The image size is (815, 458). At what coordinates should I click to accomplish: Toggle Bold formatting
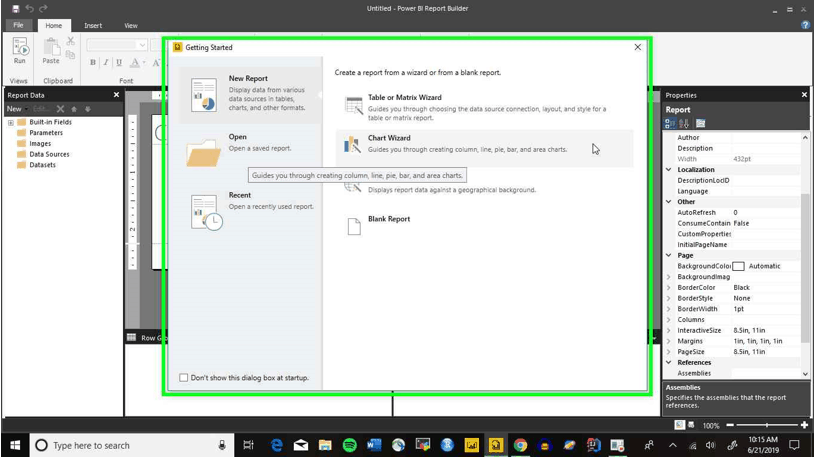[x=93, y=62]
